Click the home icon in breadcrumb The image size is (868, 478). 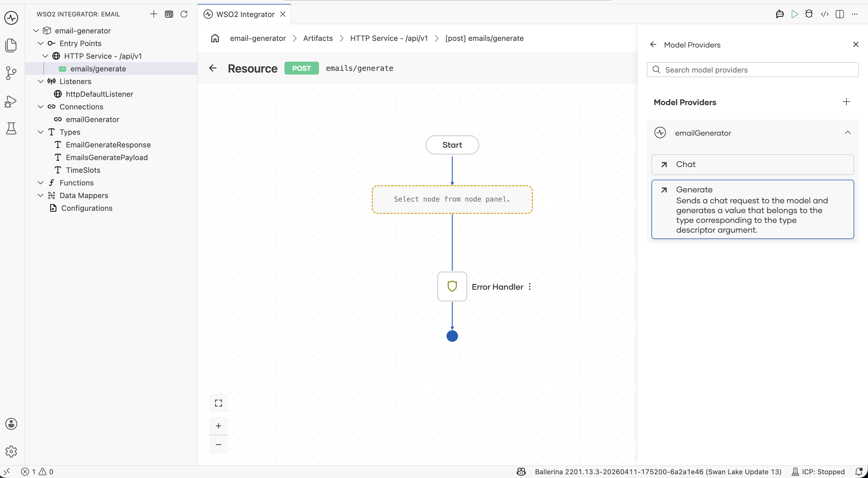click(x=215, y=38)
